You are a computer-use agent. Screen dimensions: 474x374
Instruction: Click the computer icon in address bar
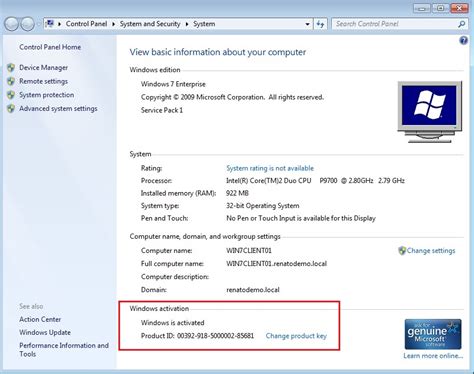coord(50,24)
